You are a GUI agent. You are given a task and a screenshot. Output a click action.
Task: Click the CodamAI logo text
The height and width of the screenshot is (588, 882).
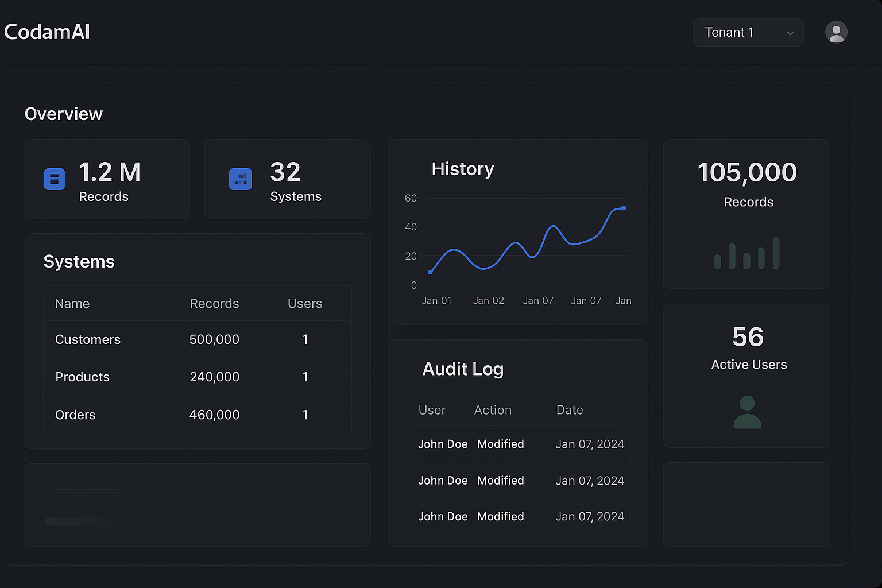pyautogui.click(x=47, y=32)
